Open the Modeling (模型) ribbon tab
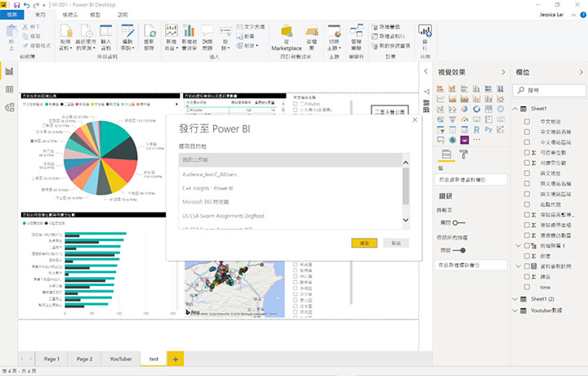 click(96, 15)
